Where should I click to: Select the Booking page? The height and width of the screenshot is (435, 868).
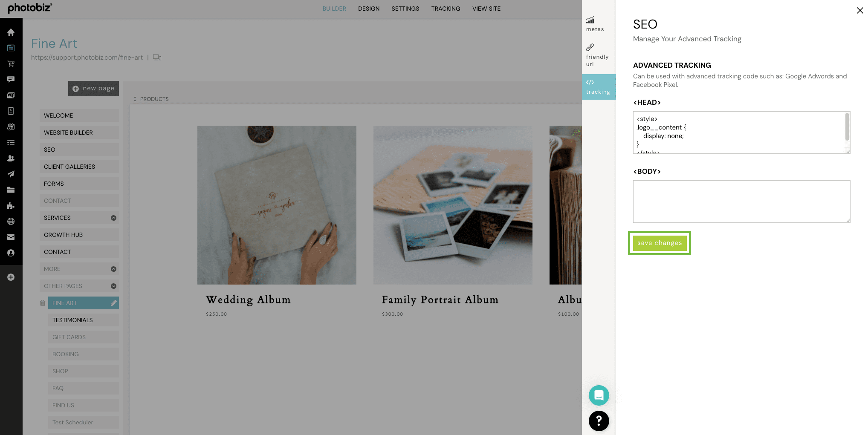(84, 354)
